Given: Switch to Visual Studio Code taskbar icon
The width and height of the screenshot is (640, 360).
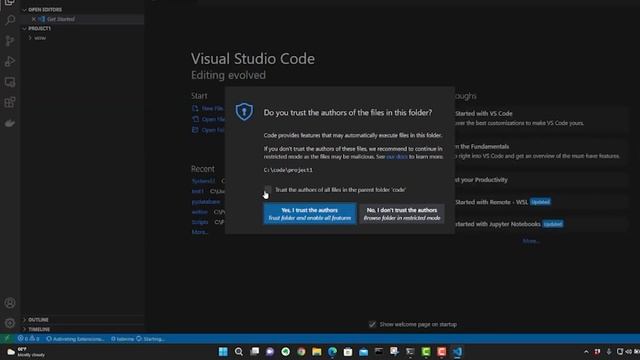Looking at the screenshot, I should (x=457, y=351).
